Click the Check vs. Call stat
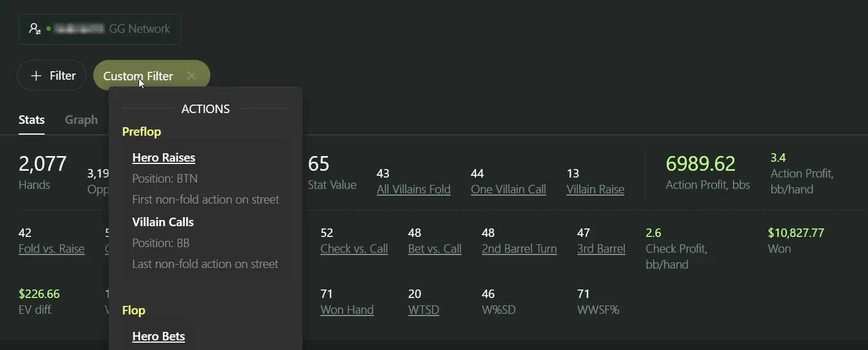The image size is (868, 350). 354,249
